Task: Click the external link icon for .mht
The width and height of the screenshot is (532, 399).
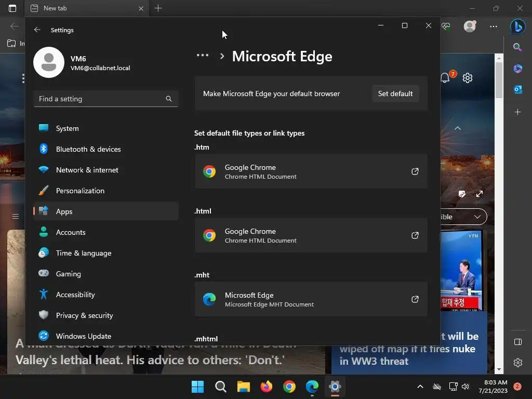Action: 415,299
